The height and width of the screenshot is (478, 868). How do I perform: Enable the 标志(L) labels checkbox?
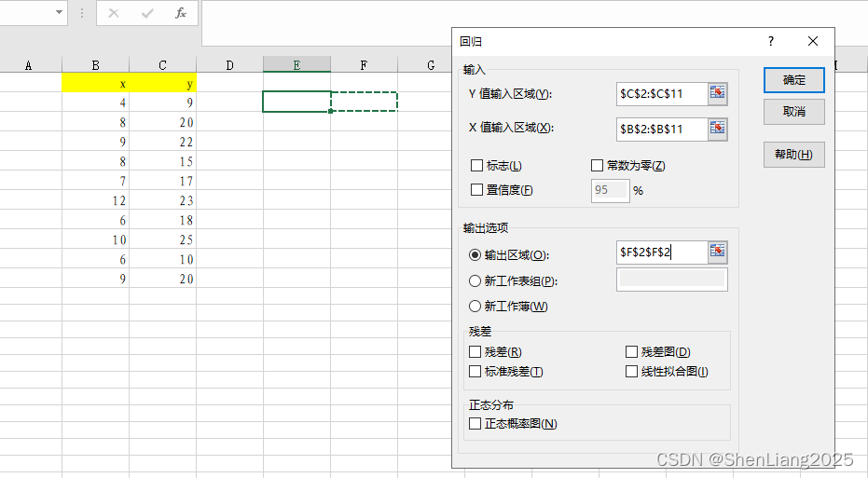[x=476, y=166]
